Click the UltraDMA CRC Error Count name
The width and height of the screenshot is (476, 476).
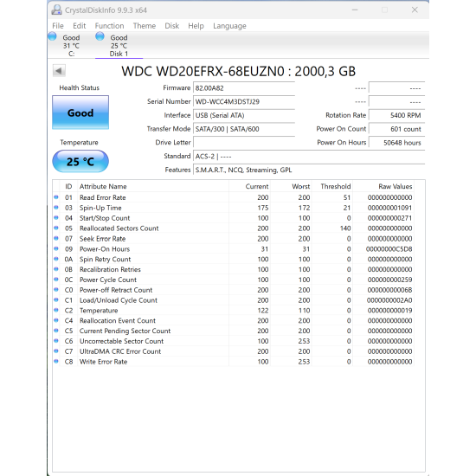(x=120, y=351)
